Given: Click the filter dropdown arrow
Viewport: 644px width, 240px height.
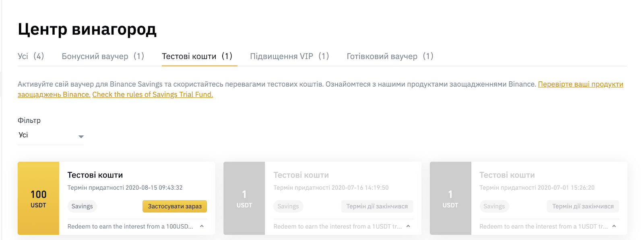Looking at the screenshot, I should (x=81, y=137).
